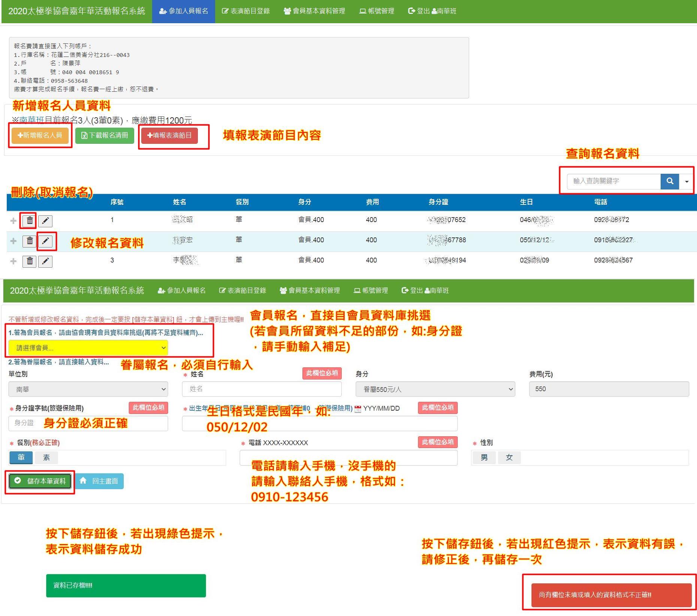Open 表演節目登錄 in the top navigation bar
The image size is (697, 616).
point(246,11)
